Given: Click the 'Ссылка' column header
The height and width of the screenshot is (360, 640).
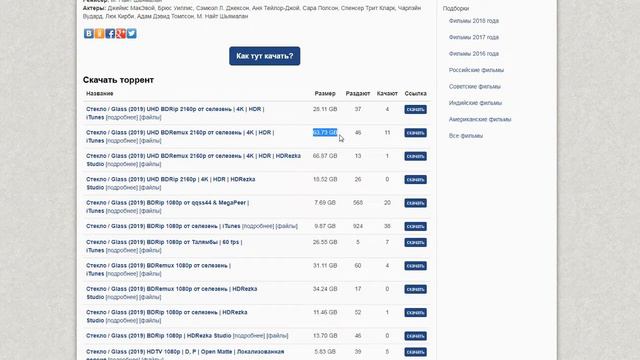Looking at the screenshot, I should (x=416, y=93).
